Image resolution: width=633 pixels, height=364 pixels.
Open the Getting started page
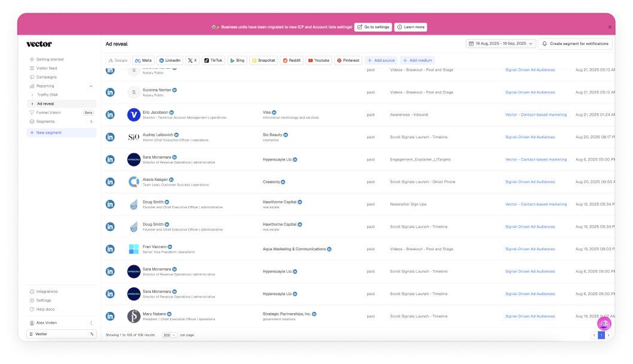[50, 59]
